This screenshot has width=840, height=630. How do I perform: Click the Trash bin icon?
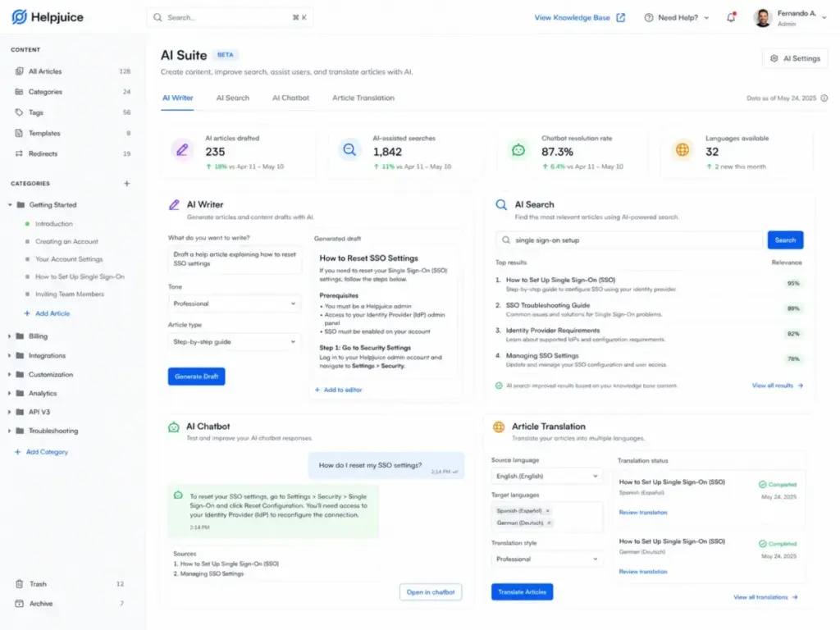(x=20, y=584)
